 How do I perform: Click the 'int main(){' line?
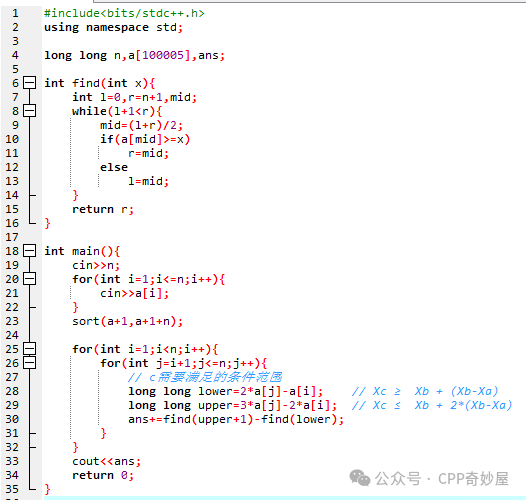(x=82, y=251)
